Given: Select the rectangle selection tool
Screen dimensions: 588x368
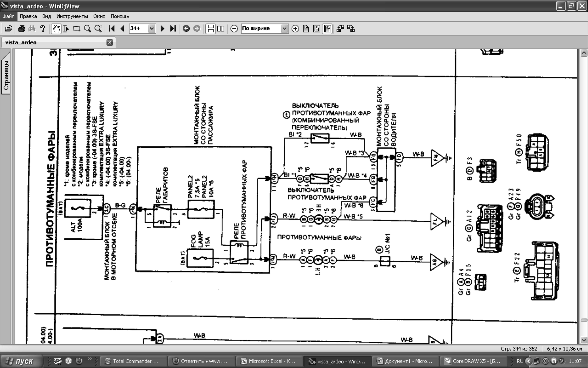Looking at the screenshot, I should [77, 29].
